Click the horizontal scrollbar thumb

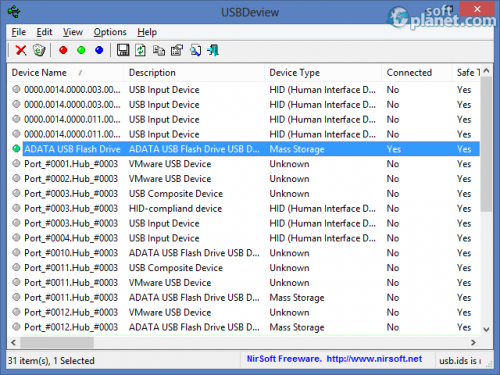[57, 342]
